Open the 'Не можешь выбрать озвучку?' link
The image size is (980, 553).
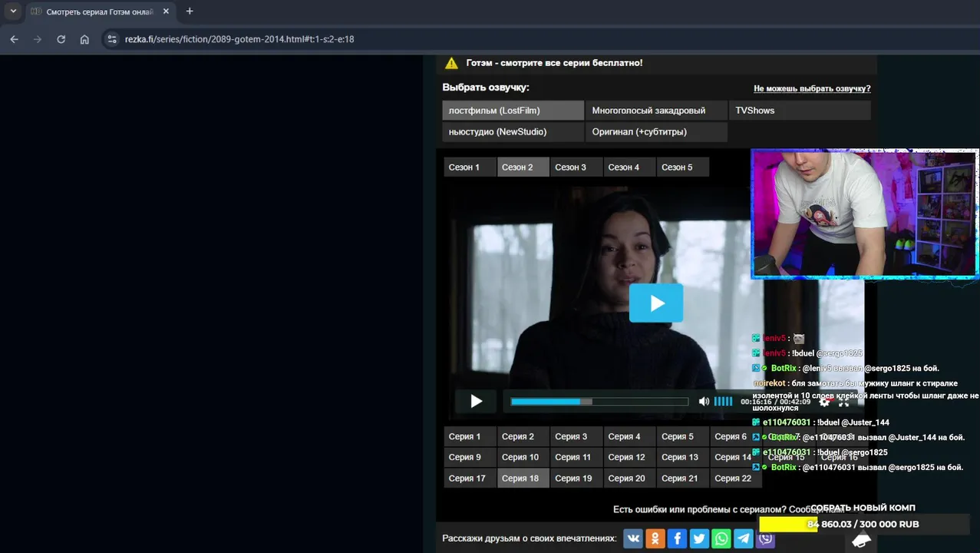[x=812, y=89]
